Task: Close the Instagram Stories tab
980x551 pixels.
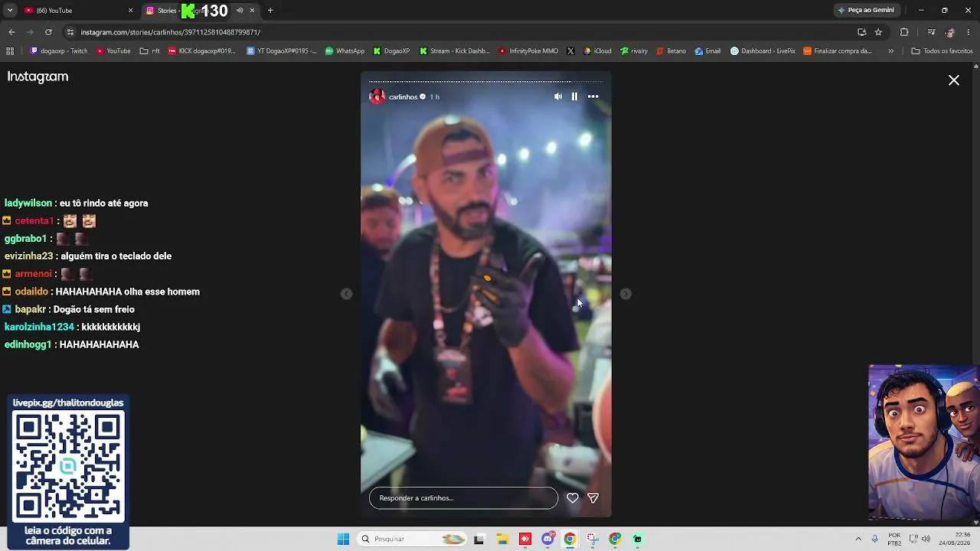Action: point(252,11)
